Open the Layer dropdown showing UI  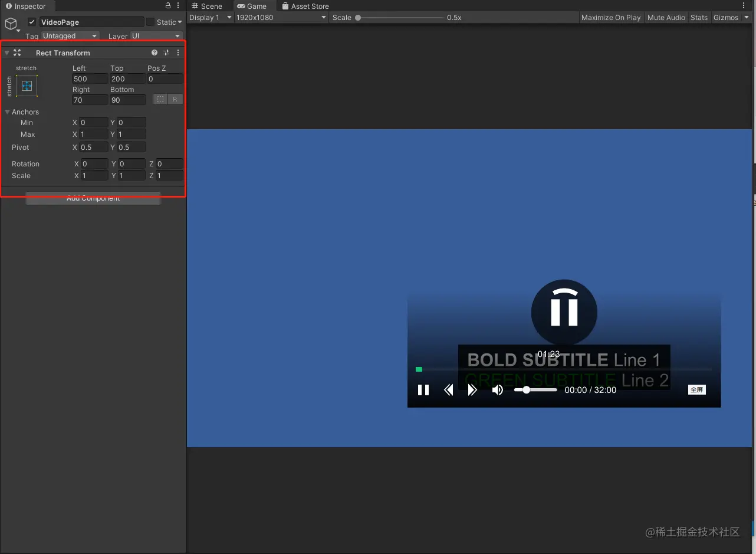pos(156,36)
